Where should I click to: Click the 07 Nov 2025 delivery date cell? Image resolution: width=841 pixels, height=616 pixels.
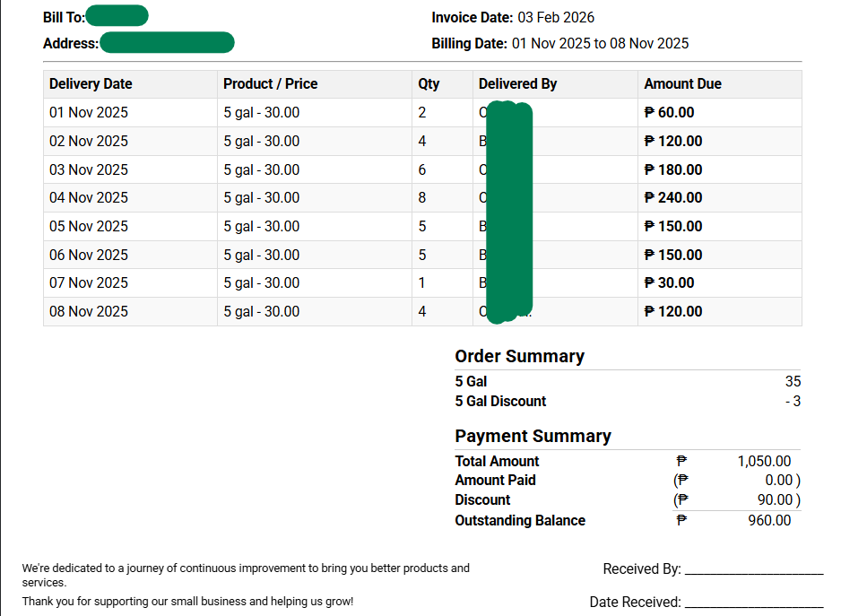(x=89, y=283)
